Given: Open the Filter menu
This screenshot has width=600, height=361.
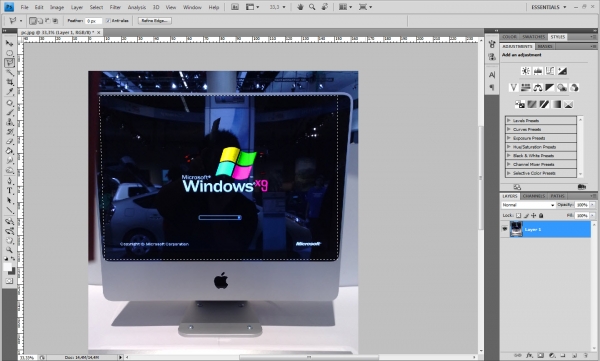Looking at the screenshot, I should [115, 7].
